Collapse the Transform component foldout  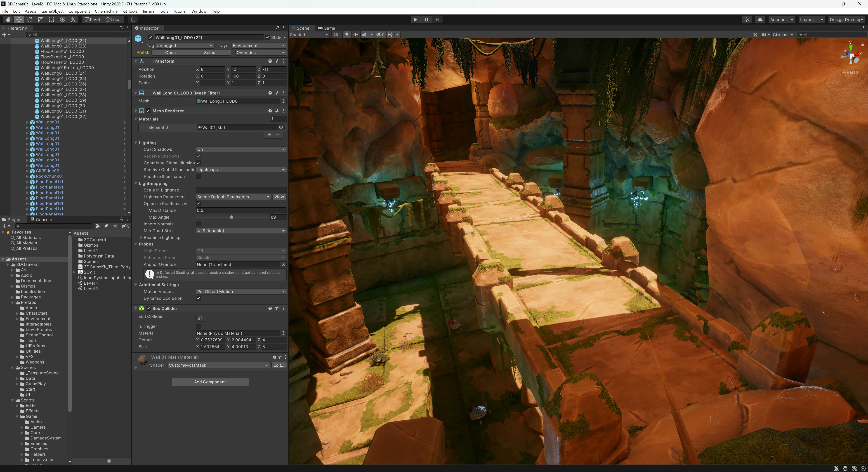pos(136,61)
